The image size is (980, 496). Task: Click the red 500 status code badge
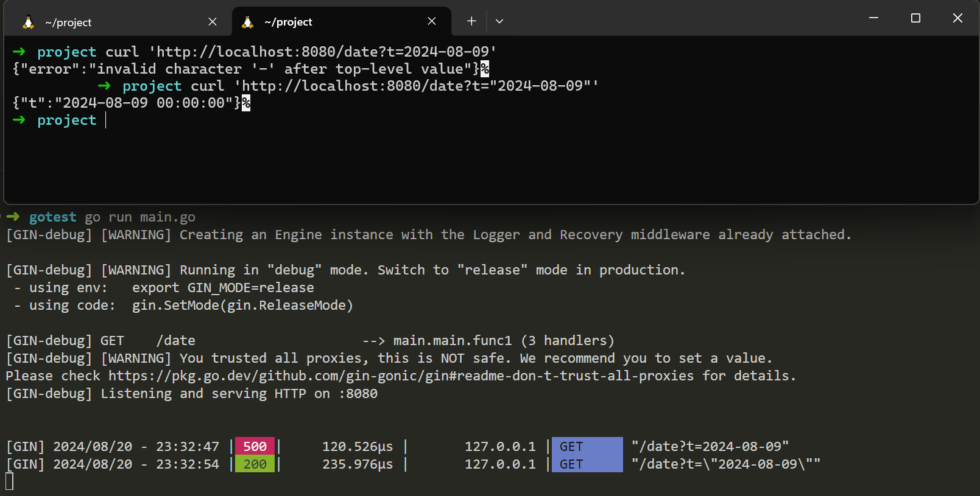click(255, 446)
